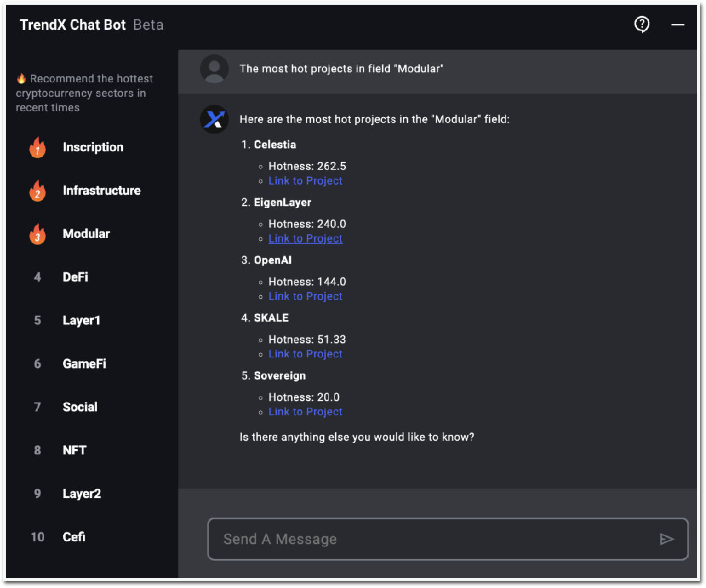Pick the NFT sector from the list

[x=75, y=450]
